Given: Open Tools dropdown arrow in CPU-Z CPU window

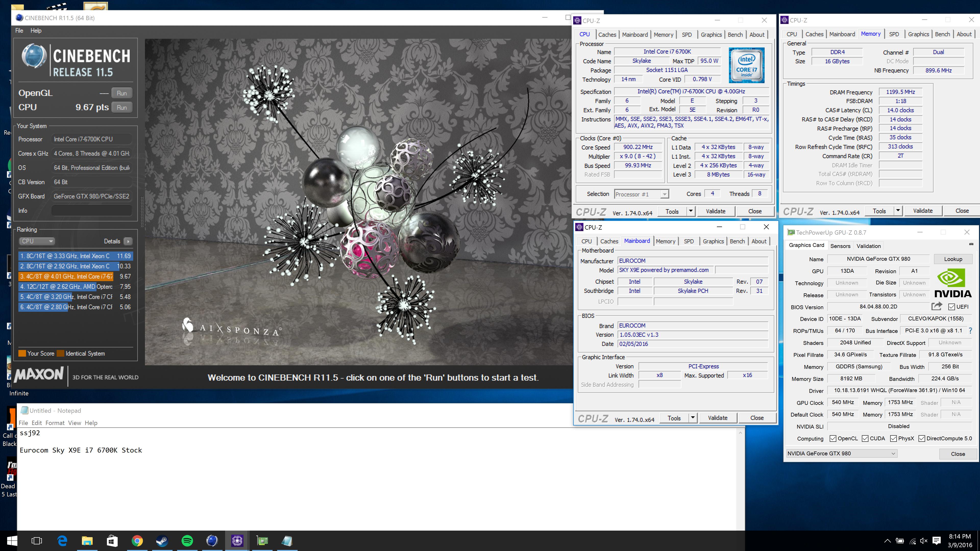Looking at the screenshot, I should [691, 211].
